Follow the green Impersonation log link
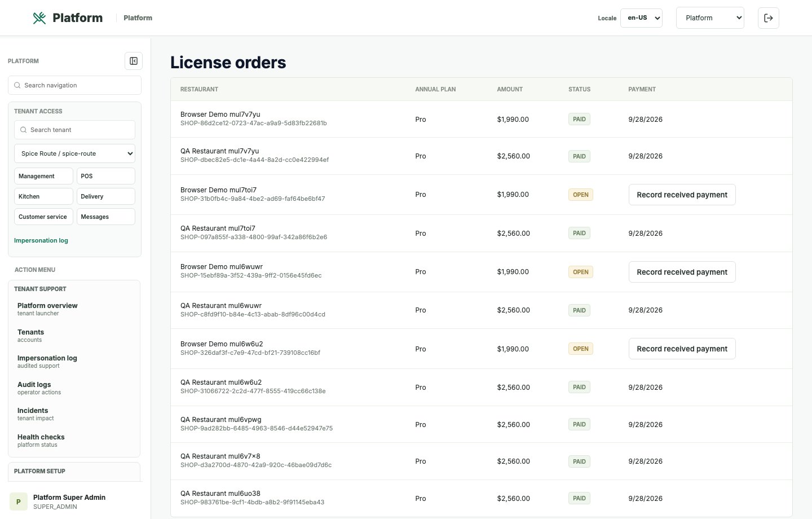Image resolution: width=812 pixels, height=519 pixels. coord(41,240)
